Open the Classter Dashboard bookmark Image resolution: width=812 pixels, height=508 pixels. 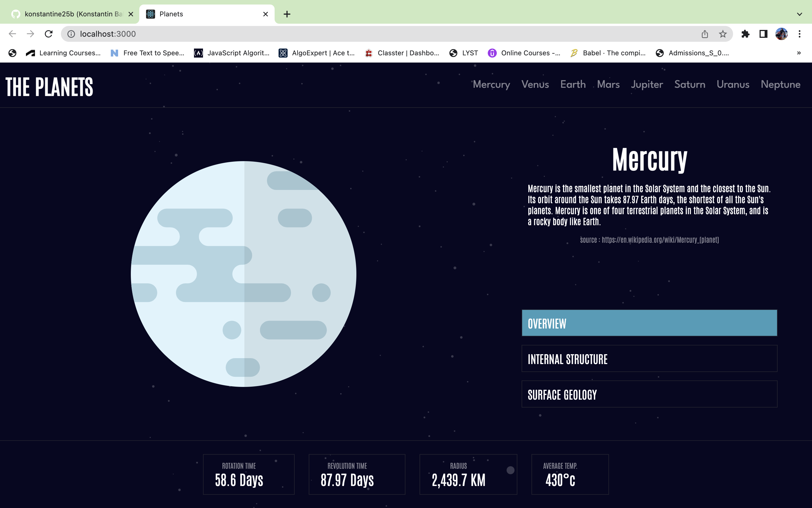coord(402,53)
